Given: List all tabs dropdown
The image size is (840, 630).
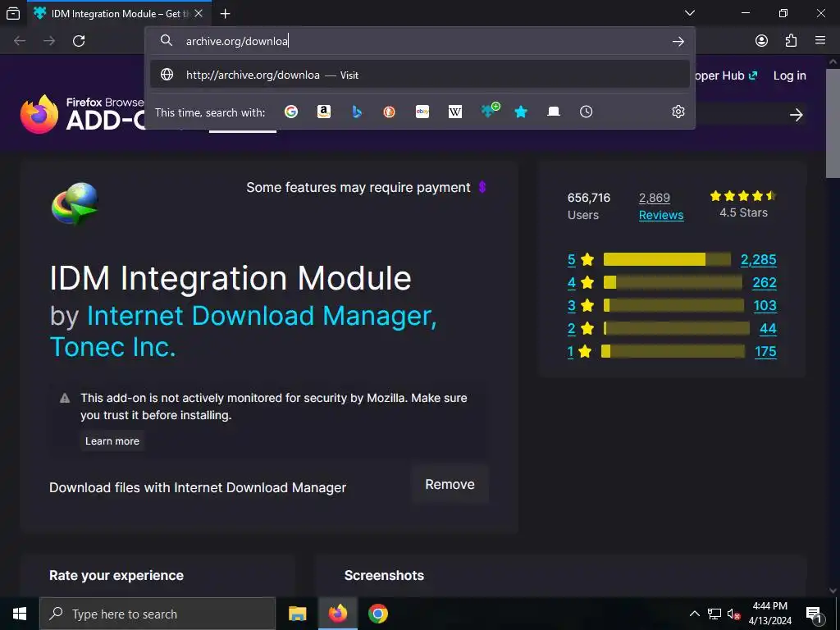Looking at the screenshot, I should (690, 13).
